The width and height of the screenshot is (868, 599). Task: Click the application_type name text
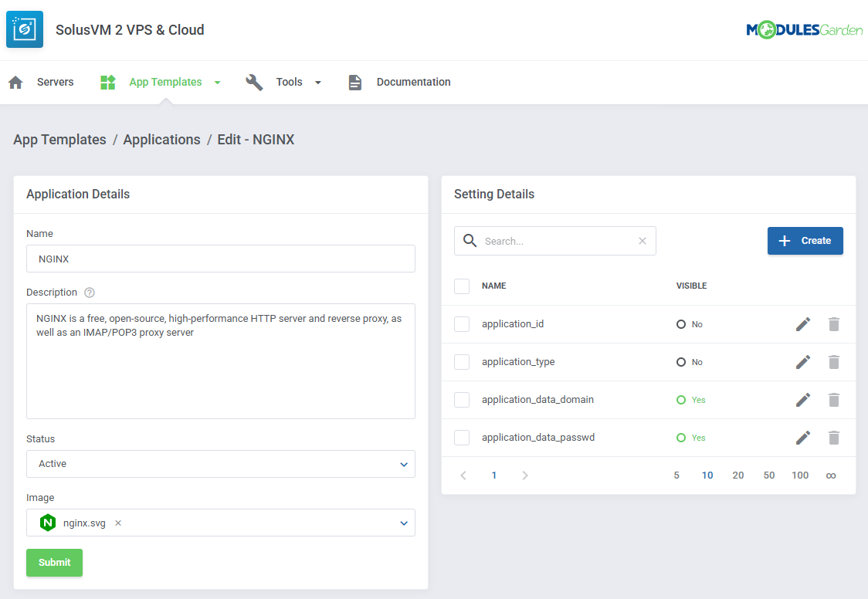(x=518, y=362)
